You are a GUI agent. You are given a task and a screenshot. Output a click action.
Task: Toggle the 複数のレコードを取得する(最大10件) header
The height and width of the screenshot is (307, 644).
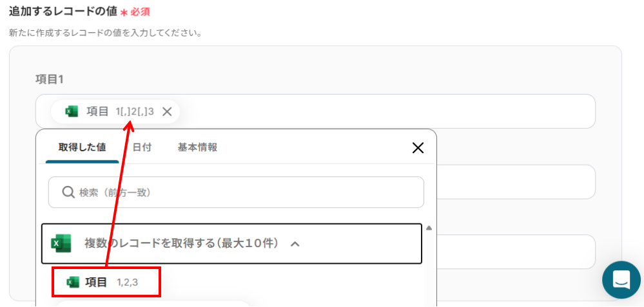(181, 244)
